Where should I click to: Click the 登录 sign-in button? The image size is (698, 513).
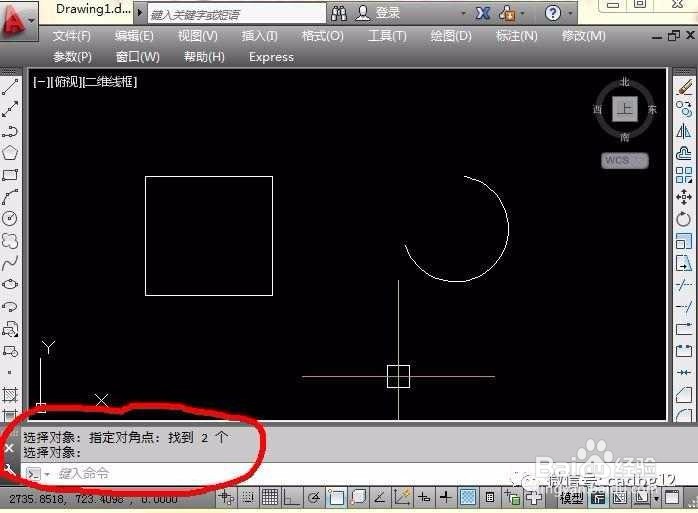pos(377,13)
